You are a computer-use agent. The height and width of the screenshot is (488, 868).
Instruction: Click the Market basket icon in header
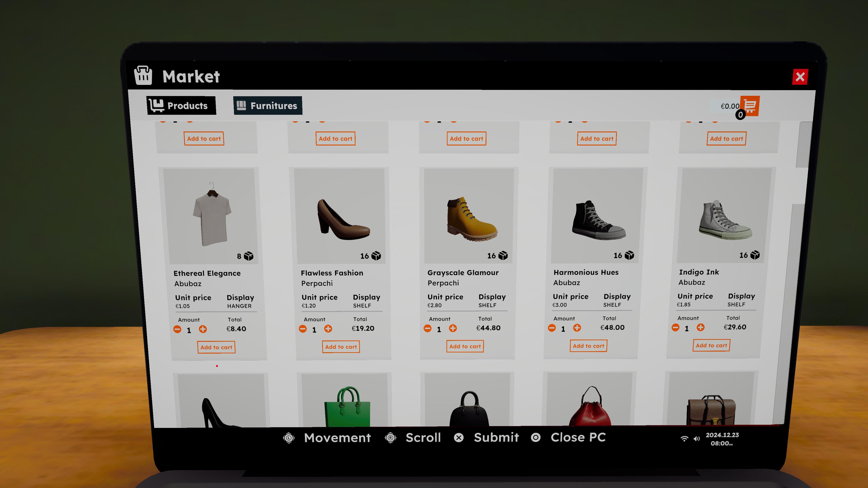[143, 76]
